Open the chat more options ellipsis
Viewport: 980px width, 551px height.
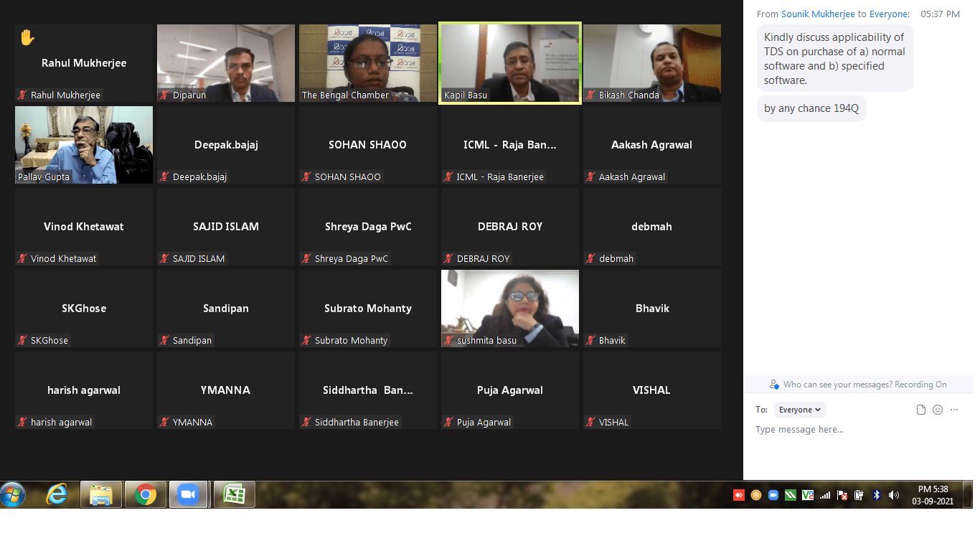tap(954, 410)
